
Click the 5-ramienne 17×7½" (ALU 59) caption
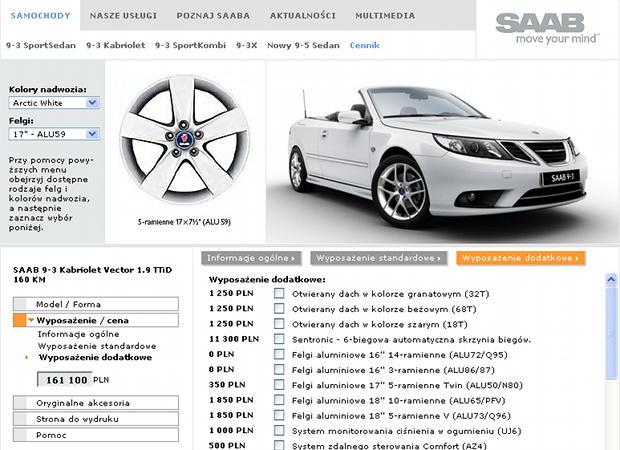point(184,222)
